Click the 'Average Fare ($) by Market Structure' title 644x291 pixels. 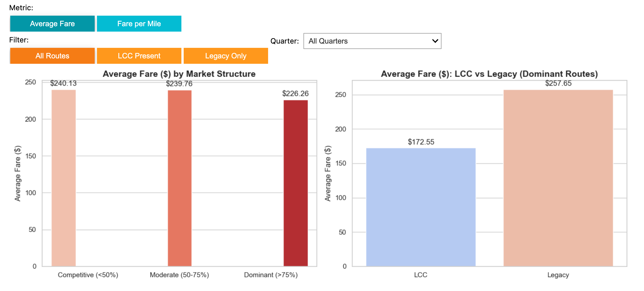[179, 74]
